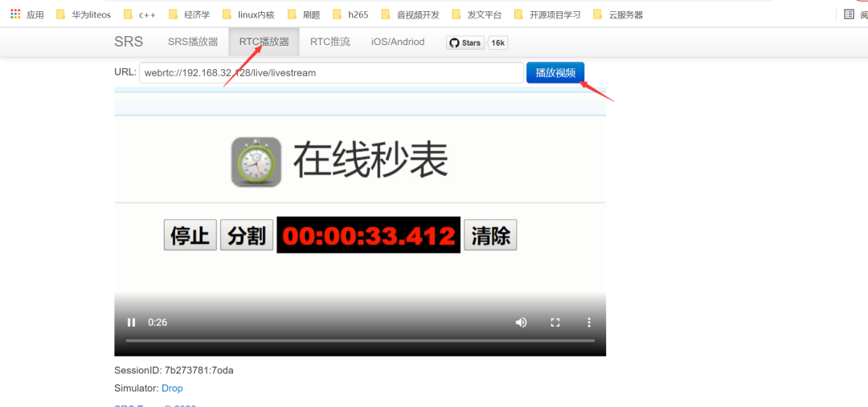868x407 pixels.
Task: Open the h265 bookmark folder
Action: coord(350,15)
